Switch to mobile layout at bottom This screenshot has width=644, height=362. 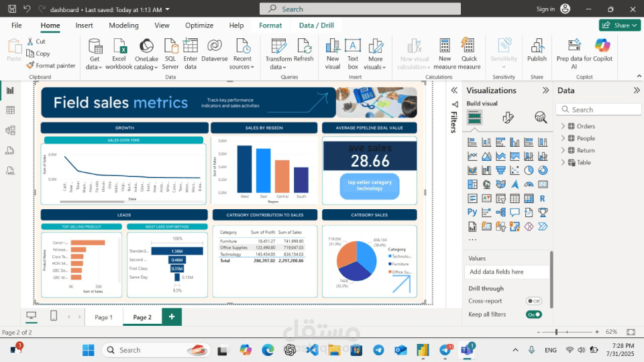[x=54, y=316]
